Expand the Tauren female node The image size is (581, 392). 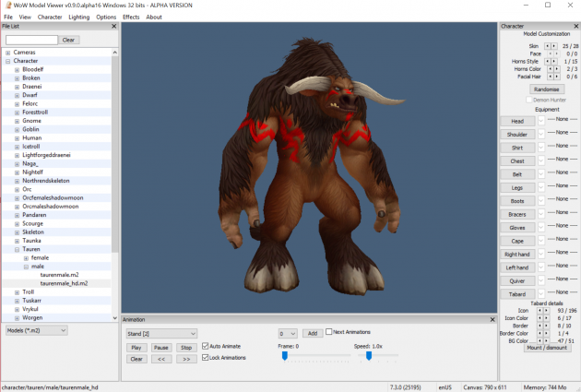point(26,258)
